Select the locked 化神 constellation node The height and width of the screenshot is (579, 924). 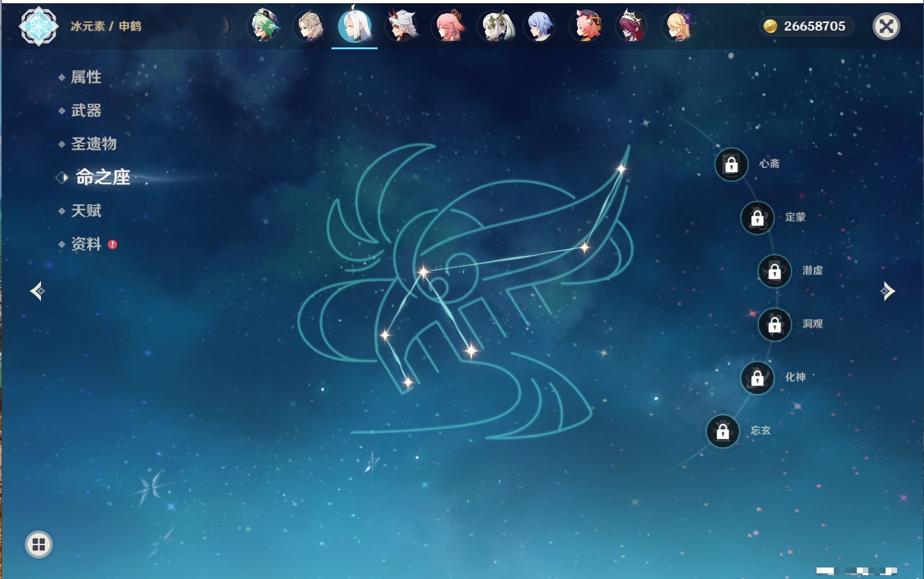point(758,378)
